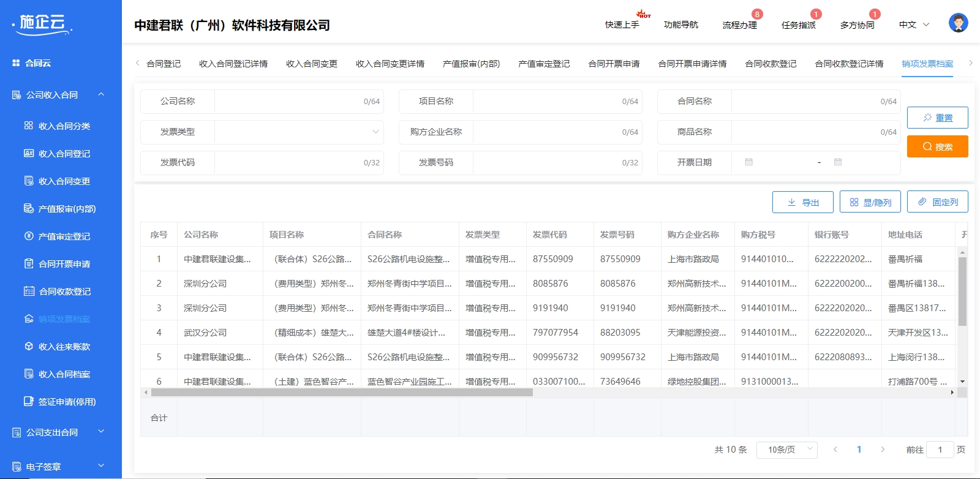Click the 合同开票申请 sidebar icon

click(28, 263)
